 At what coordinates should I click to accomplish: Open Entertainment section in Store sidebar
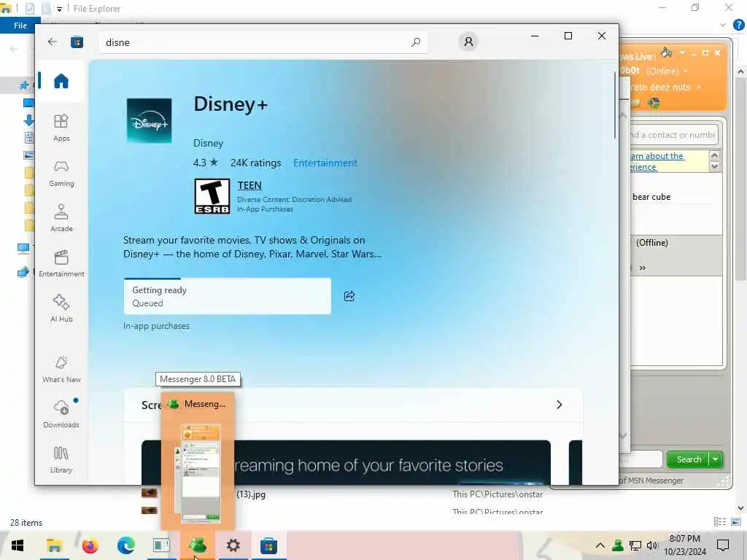pos(61,263)
